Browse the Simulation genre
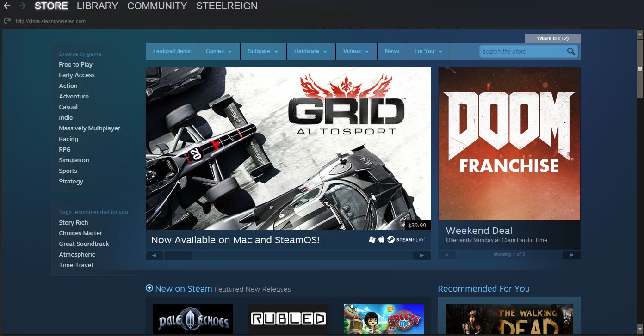644x336 pixels. 74,160
